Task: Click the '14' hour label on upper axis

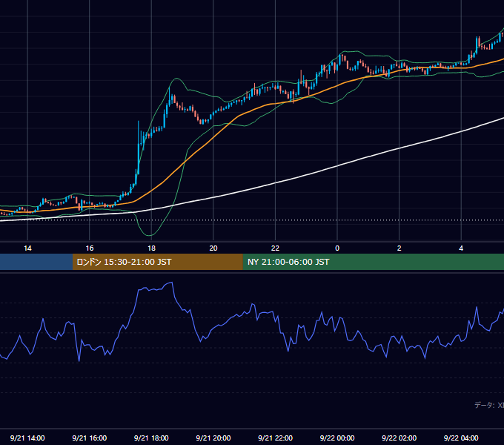Action: coord(27,248)
